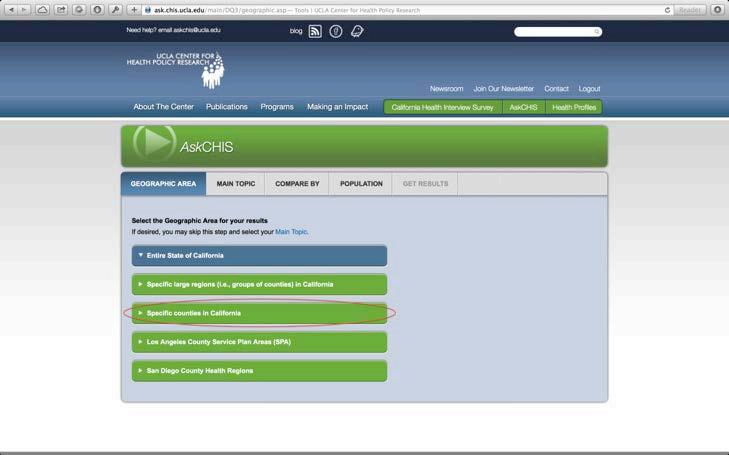Viewport: 729px width, 455px height.
Task: Click the Logout link
Action: [589, 88]
